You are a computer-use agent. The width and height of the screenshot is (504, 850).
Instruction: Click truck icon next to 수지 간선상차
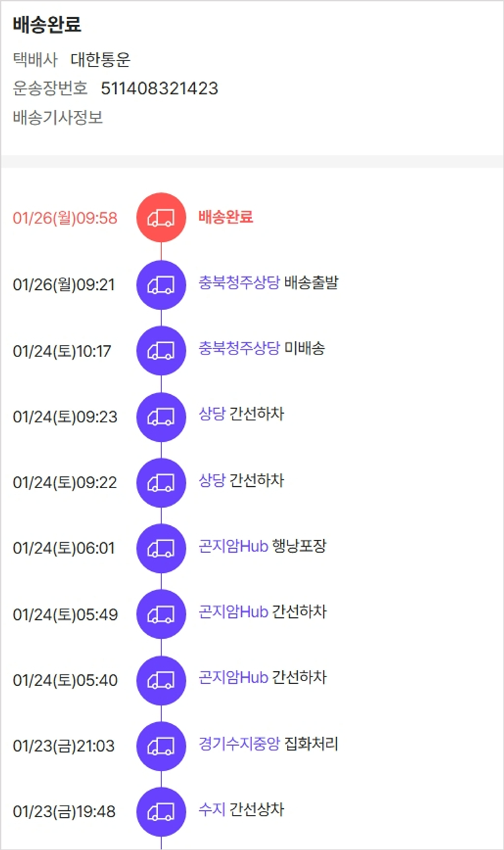click(161, 811)
